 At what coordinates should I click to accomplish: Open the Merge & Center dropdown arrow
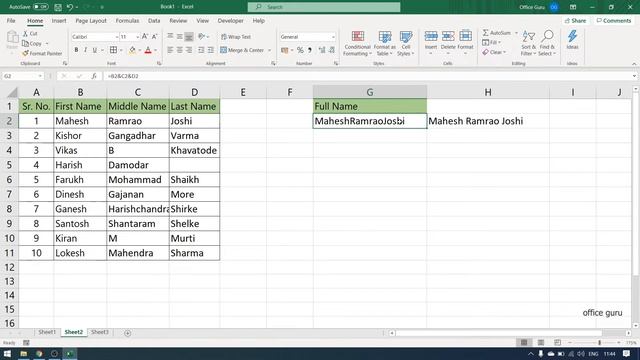point(269,50)
